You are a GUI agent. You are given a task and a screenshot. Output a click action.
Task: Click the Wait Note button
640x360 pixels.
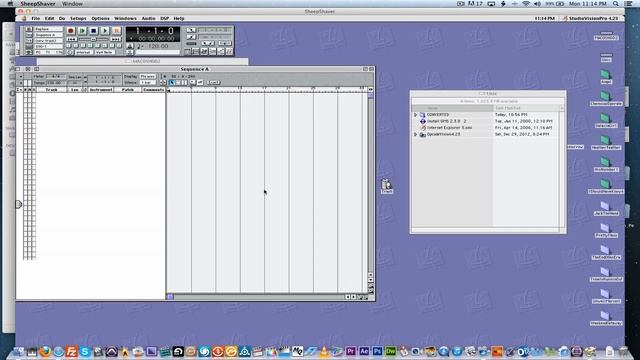click(104, 52)
